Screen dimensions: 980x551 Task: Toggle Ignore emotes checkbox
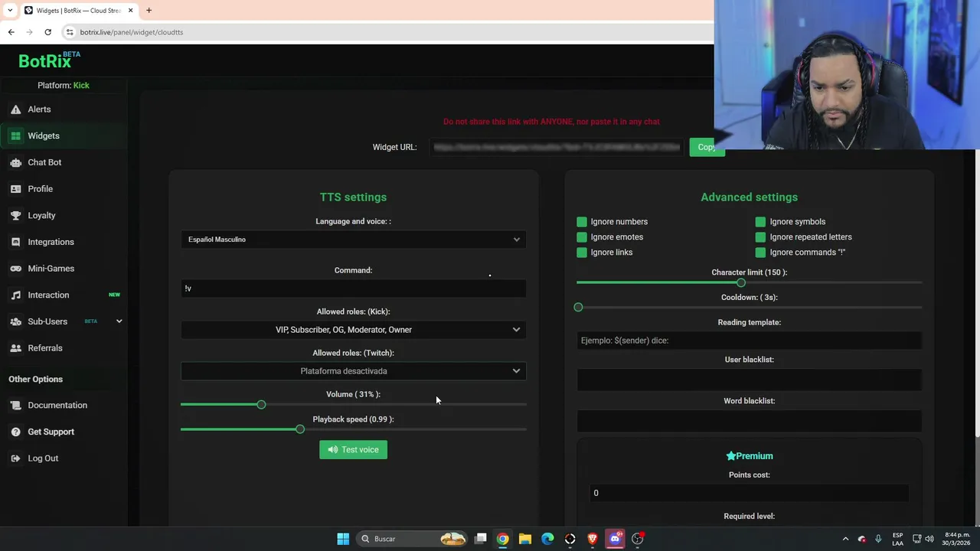[582, 237]
